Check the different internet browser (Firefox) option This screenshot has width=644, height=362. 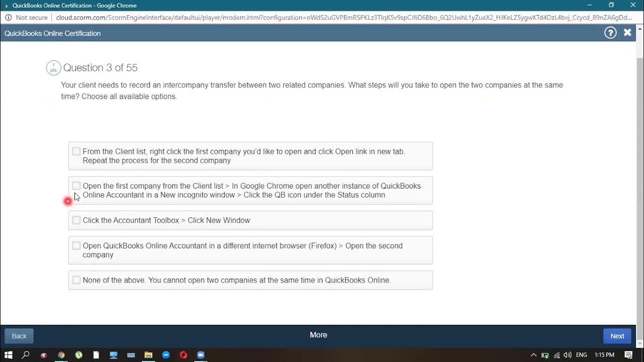76,246
